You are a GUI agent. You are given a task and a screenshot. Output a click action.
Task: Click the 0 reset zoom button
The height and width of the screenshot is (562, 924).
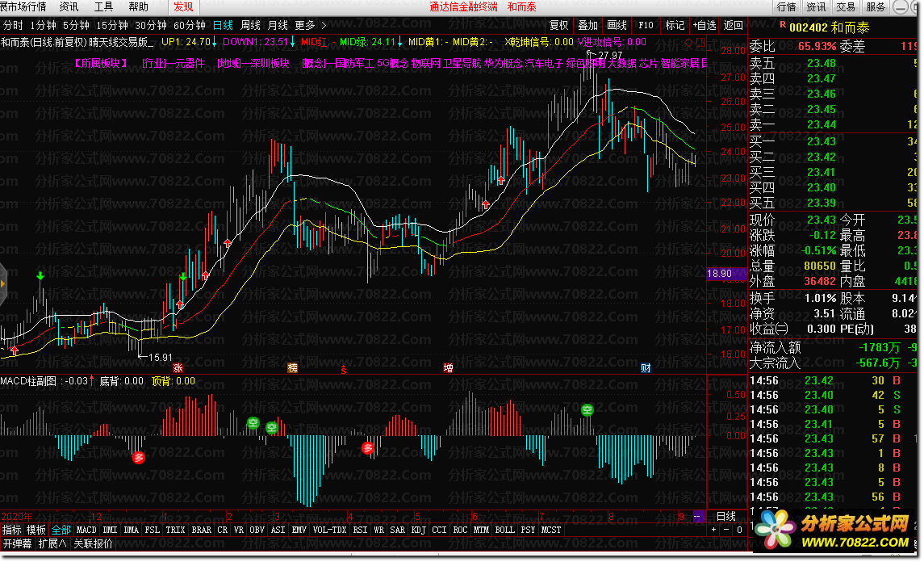pyautogui.click(x=739, y=530)
